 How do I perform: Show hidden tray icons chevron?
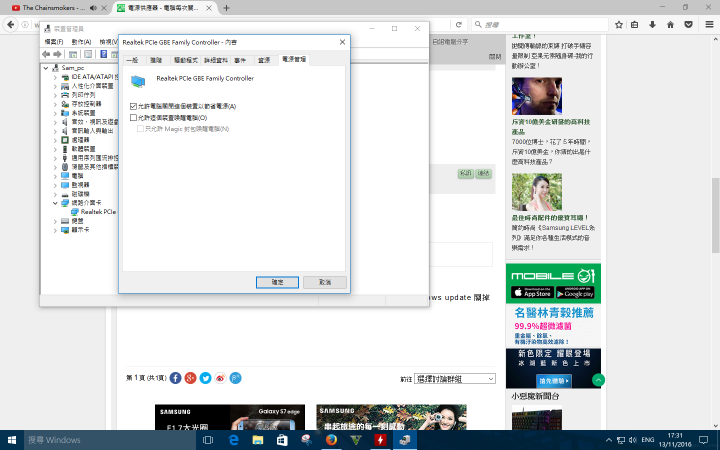pyautogui.click(x=609, y=440)
